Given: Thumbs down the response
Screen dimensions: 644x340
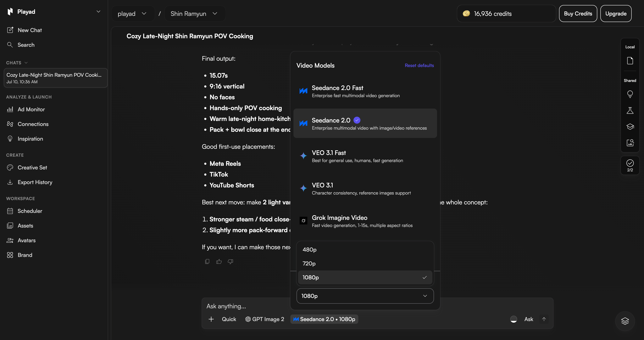Looking at the screenshot, I should click(x=230, y=261).
